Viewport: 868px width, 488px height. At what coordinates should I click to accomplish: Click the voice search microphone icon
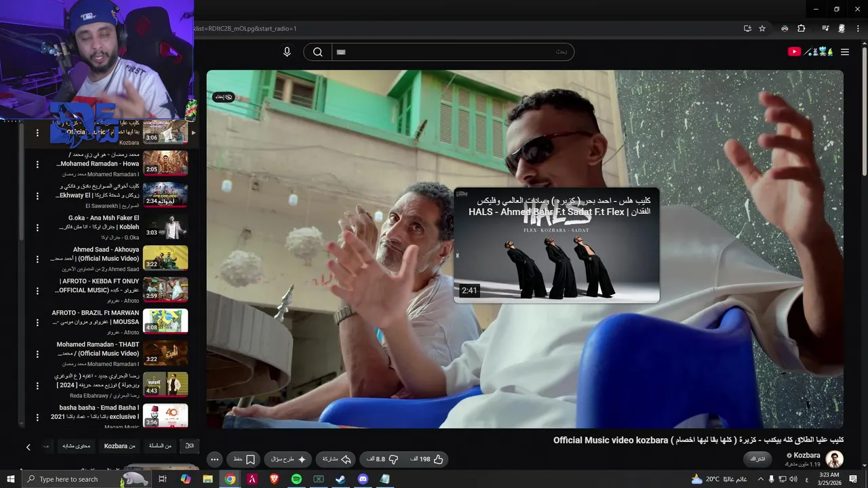tap(287, 52)
